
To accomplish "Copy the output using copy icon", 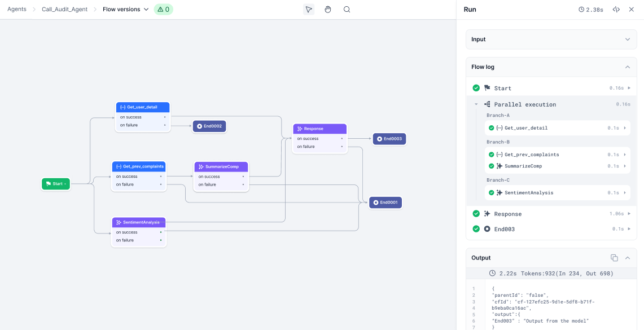I will click(x=614, y=258).
